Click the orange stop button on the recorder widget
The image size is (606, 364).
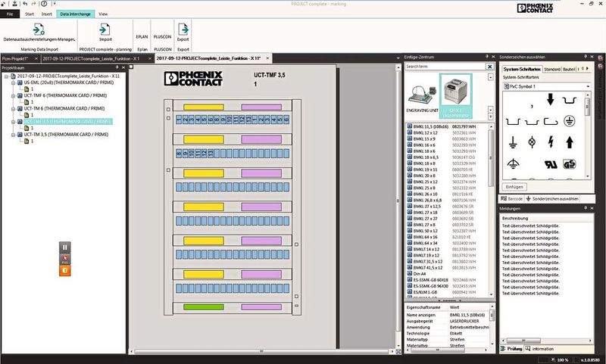(x=65, y=271)
